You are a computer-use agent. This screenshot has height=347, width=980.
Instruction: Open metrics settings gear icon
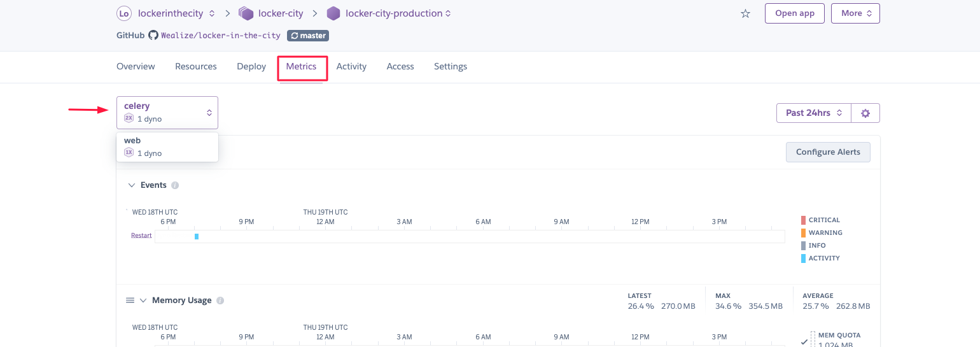(x=865, y=113)
